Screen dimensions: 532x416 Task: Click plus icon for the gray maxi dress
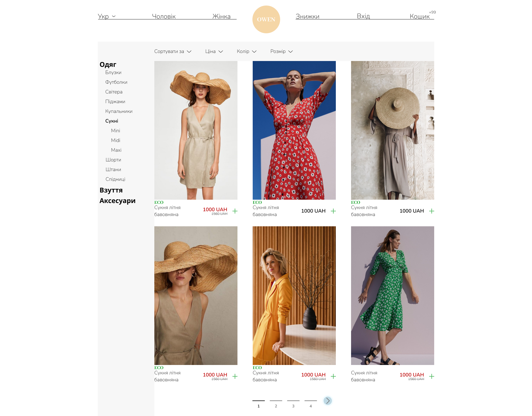pos(431,211)
